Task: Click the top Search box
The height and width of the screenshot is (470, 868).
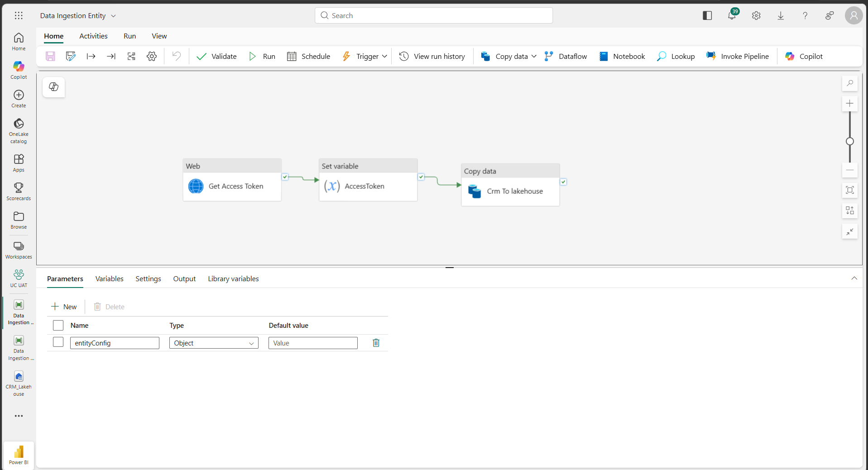Action: (434, 15)
